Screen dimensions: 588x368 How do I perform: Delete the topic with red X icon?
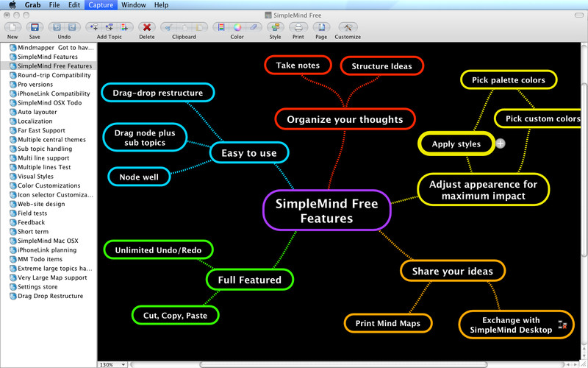tap(146, 27)
